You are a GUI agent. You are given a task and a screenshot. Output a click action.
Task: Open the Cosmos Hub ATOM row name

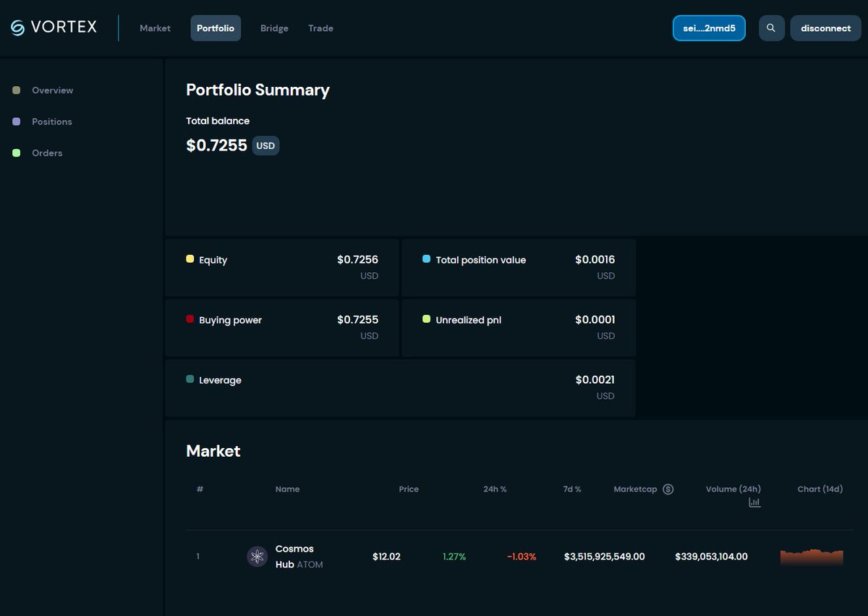point(299,557)
